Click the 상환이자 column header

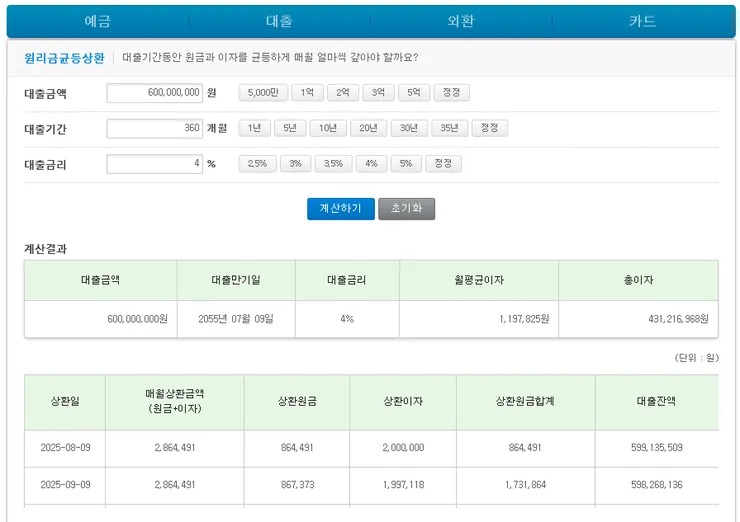[x=403, y=402]
